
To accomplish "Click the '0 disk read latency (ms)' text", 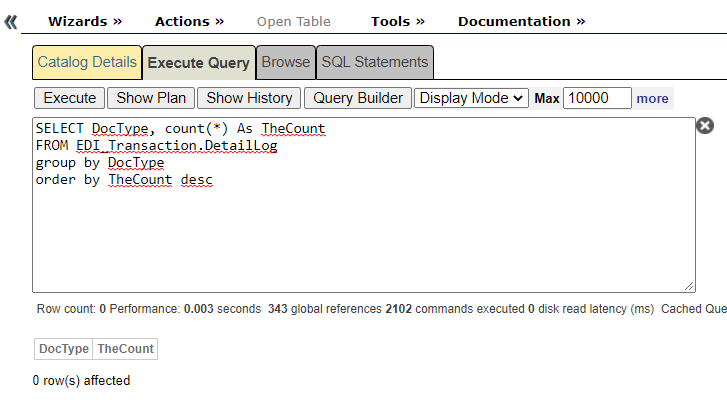I will [x=591, y=309].
